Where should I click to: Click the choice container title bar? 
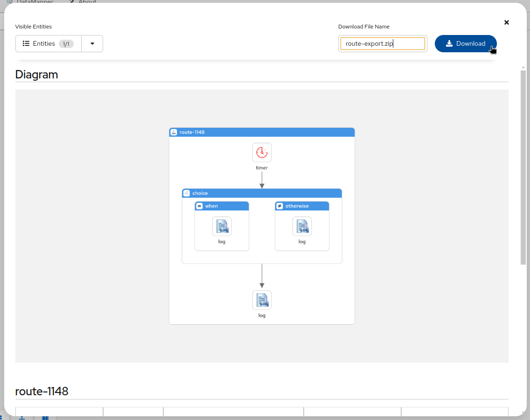coord(261,193)
